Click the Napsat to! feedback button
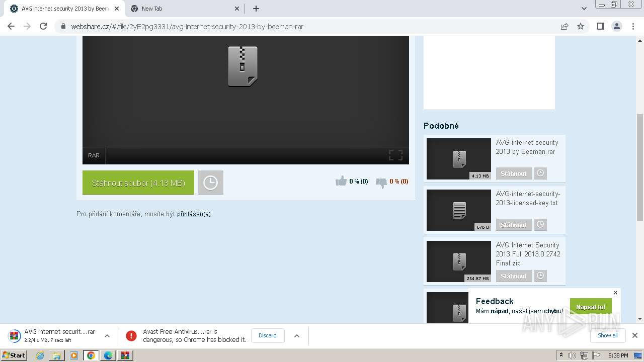Image resolution: width=644 pixels, height=362 pixels. click(591, 307)
